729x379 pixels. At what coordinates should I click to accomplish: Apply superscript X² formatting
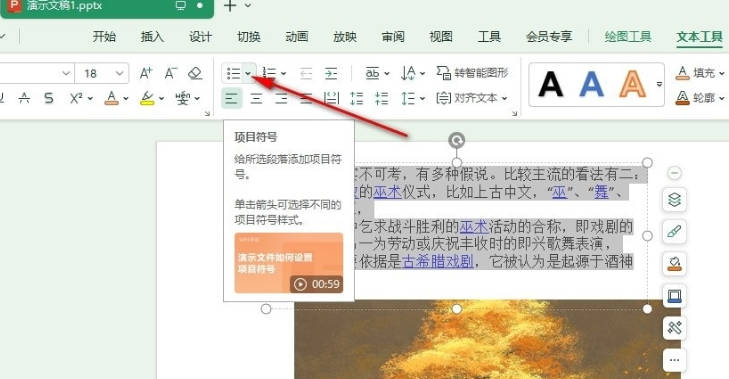point(76,98)
